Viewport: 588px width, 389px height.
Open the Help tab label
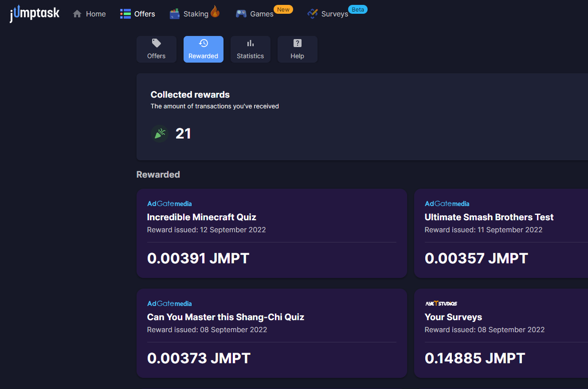[x=297, y=56]
